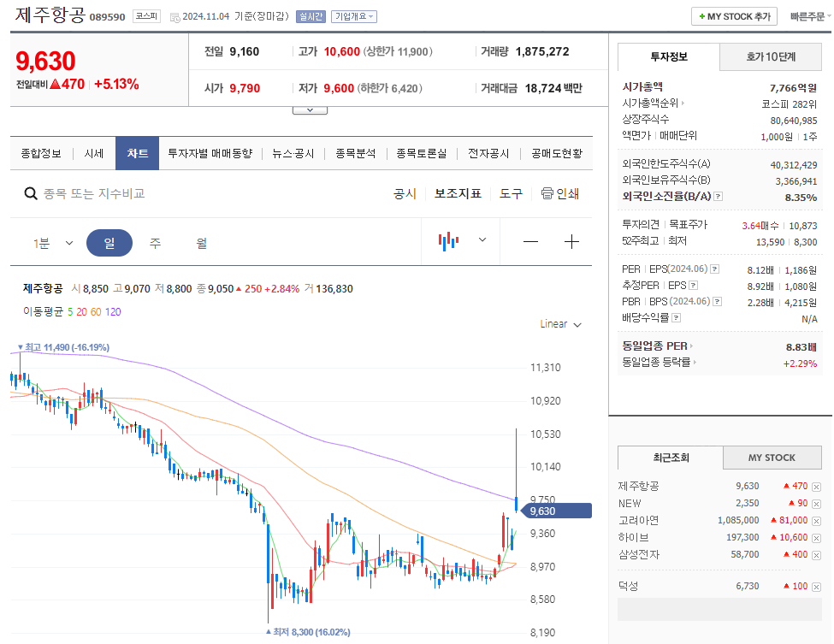Switch to 호가10단계 tab

tap(771, 57)
